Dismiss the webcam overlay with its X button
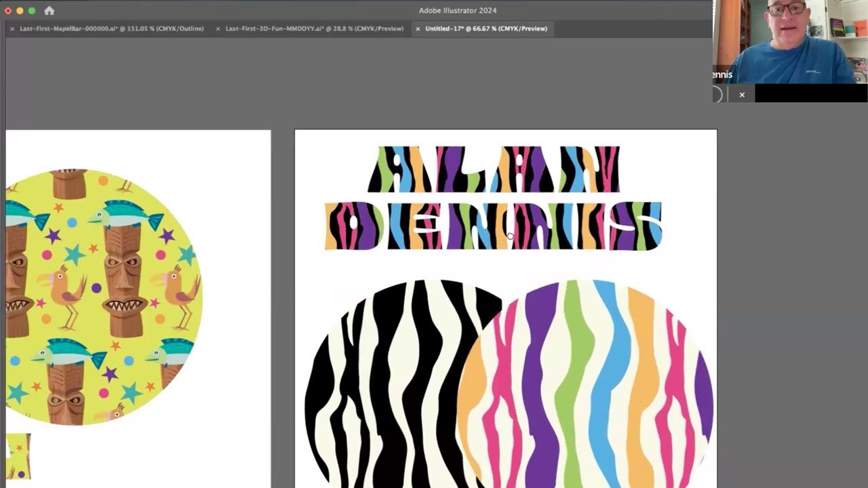Screen dimensions: 868x488 pos(742,95)
